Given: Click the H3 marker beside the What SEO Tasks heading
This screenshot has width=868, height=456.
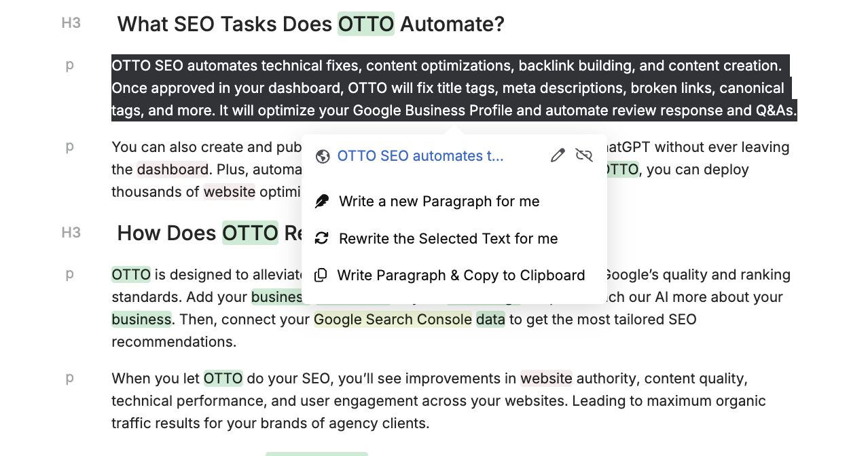Looking at the screenshot, I should [x=71, y=22].
